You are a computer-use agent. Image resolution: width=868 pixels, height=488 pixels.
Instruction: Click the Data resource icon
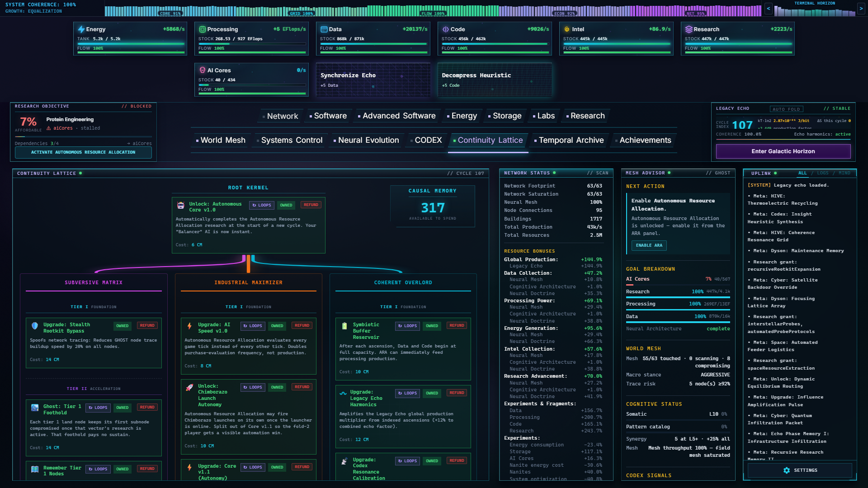[x=324, y=29]
